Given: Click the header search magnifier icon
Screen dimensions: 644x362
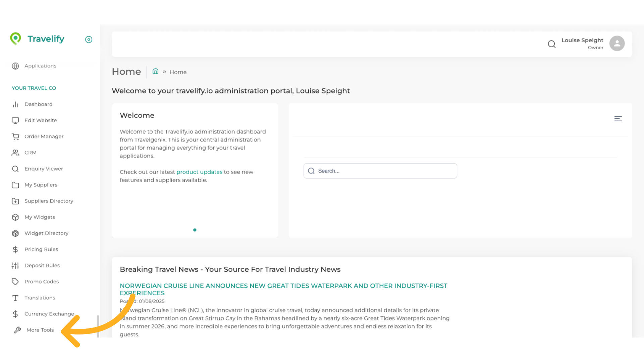Looking at the screenshot, I should pos(551,44).
